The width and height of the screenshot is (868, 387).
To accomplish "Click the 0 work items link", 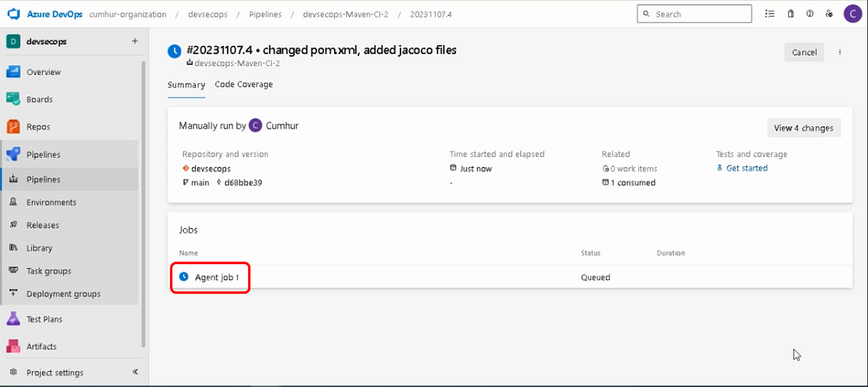I will (634, 168).
